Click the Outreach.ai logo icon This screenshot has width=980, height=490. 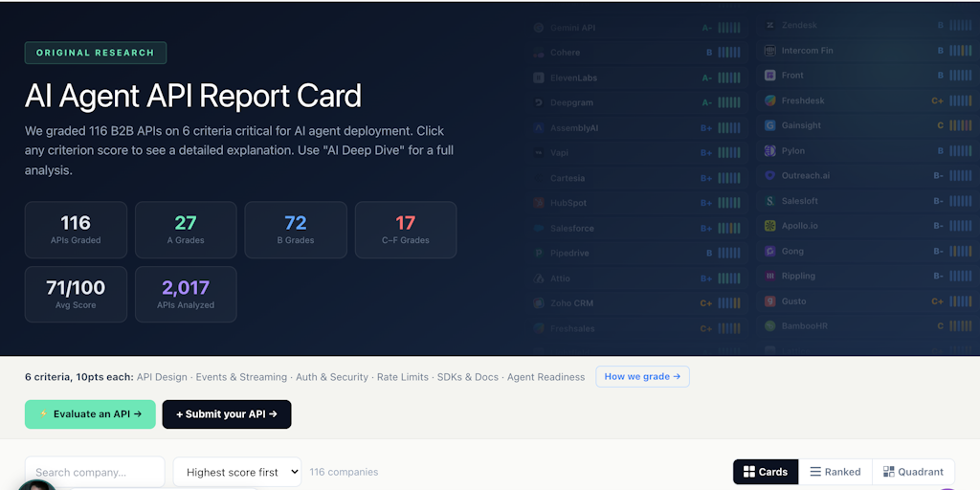770,176
